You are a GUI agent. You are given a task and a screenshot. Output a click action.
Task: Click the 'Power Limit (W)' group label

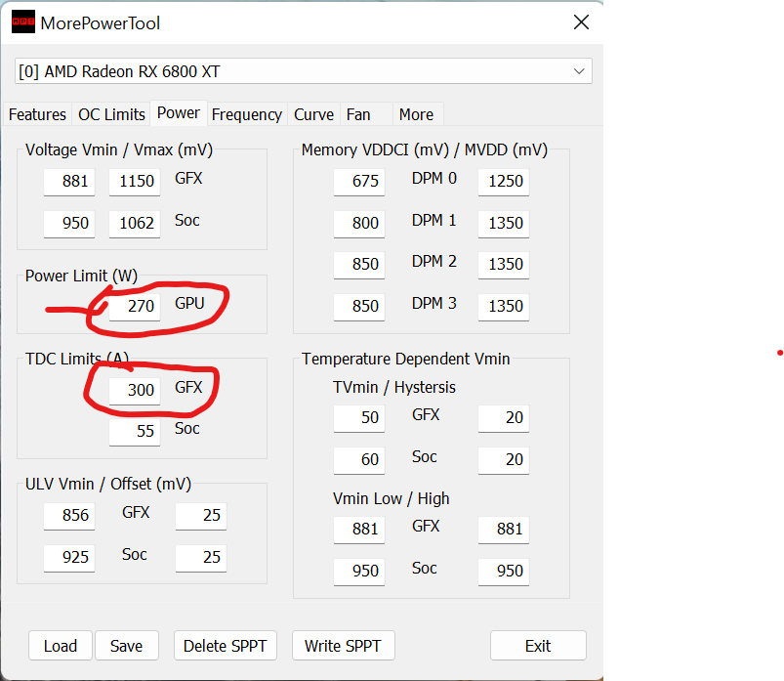pos(81,276)
